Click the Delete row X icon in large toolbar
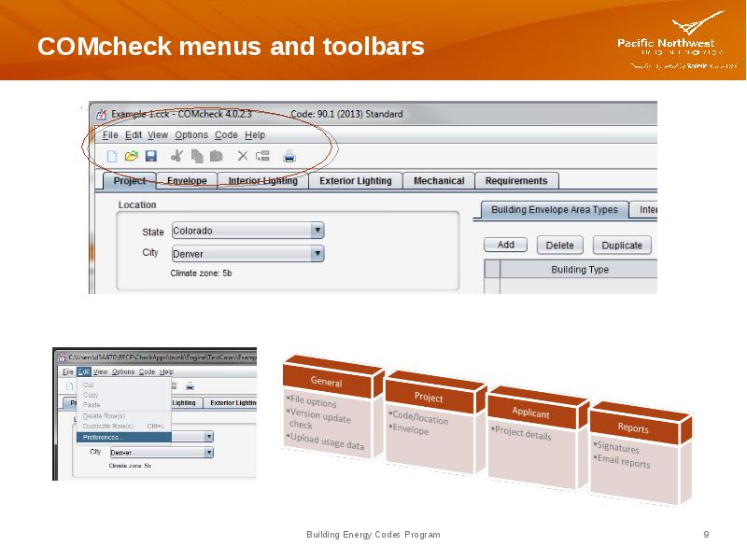 [243, 156]
